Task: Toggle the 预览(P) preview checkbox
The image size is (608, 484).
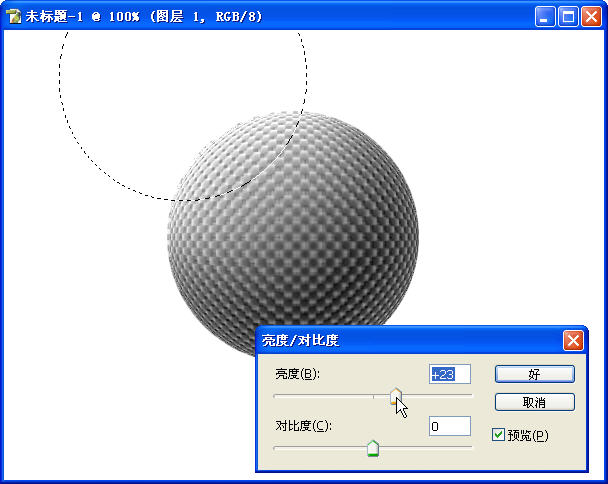Action: [498, 434]
